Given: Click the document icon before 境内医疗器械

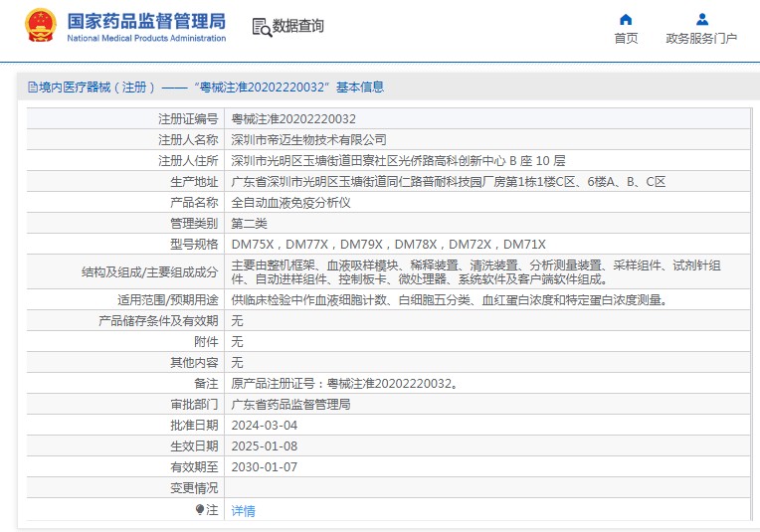Looking at the screenshot, I should click(x=32, y=88).
